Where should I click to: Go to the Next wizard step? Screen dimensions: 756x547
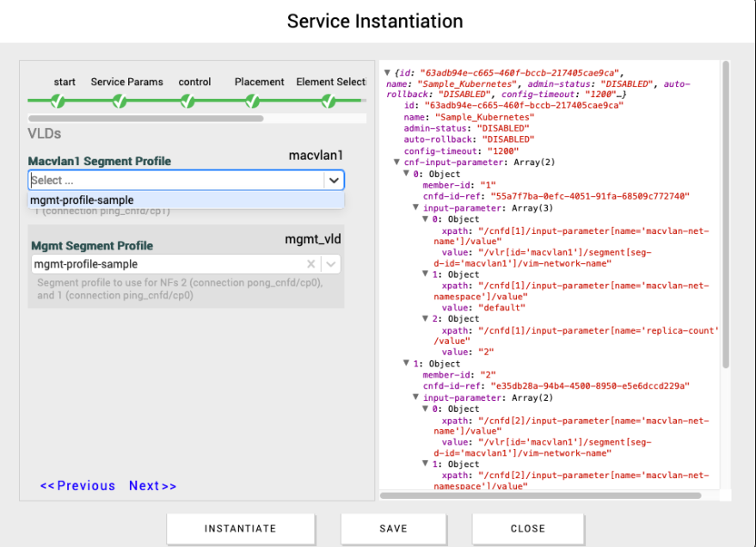point(152,486)
